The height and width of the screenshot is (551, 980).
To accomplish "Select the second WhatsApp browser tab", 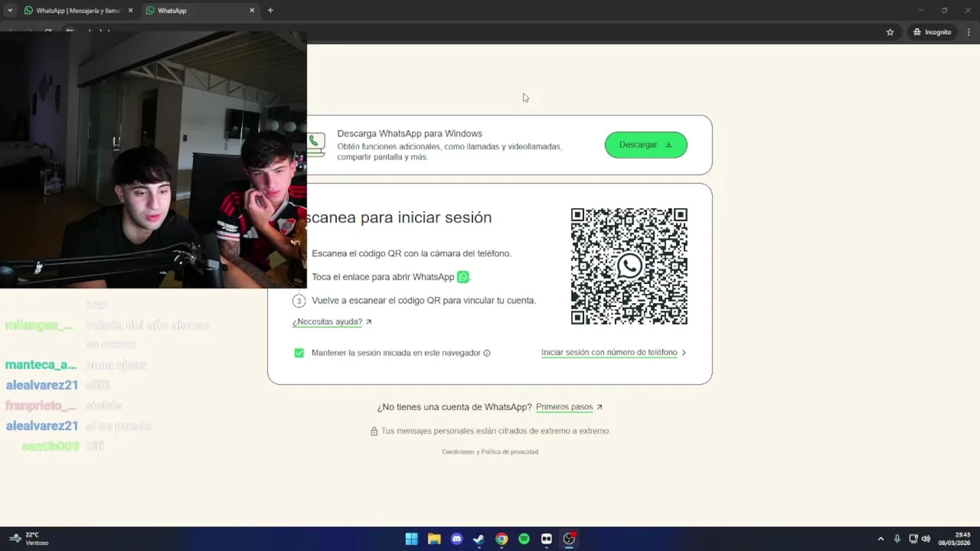I will tap(201, 11).
